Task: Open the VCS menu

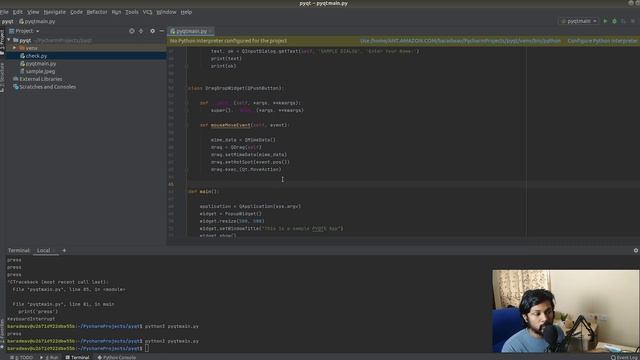Action: pos(147,12)
